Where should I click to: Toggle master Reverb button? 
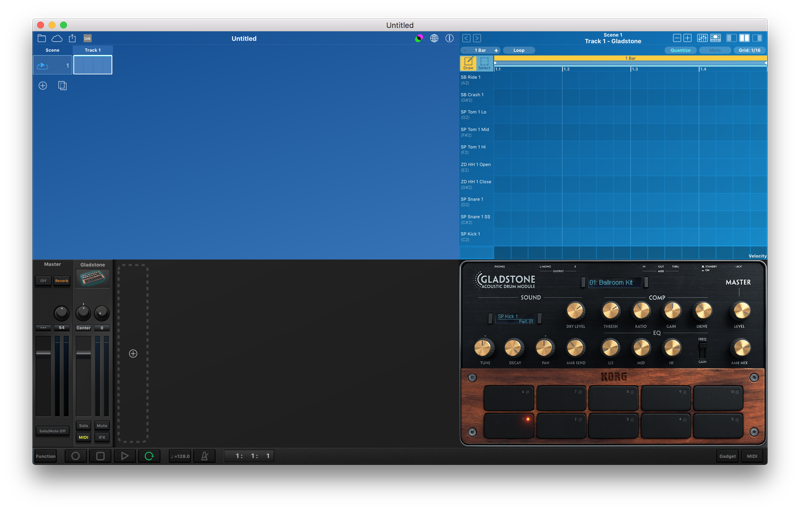pos(62,280)
